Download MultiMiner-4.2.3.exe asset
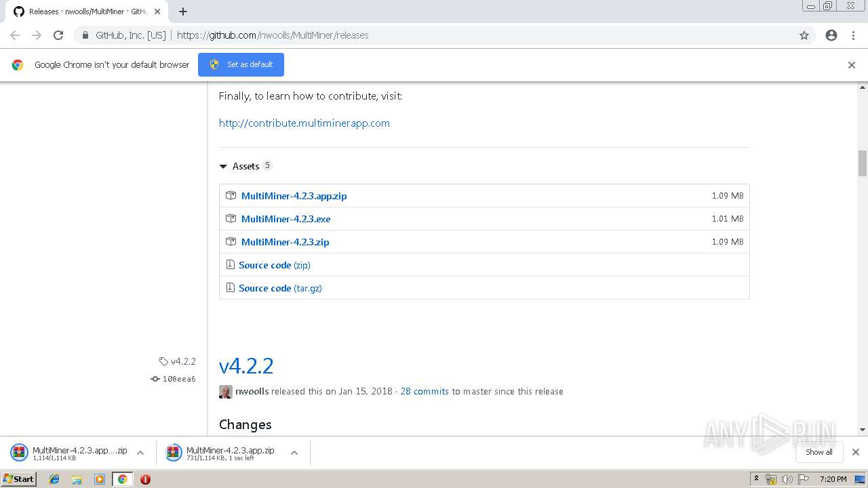868x488 pixels. (x=285, y=219)
